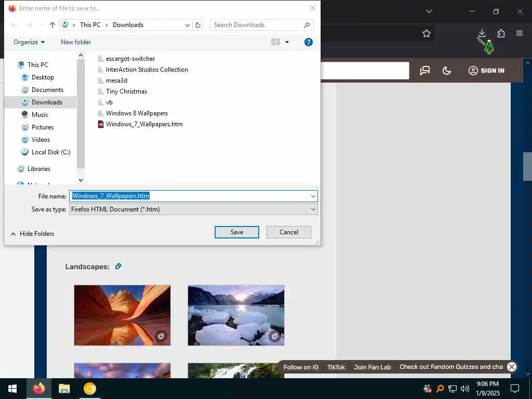Click the Save button
Viewport: 532px width, 399px height.
(236, 232)
